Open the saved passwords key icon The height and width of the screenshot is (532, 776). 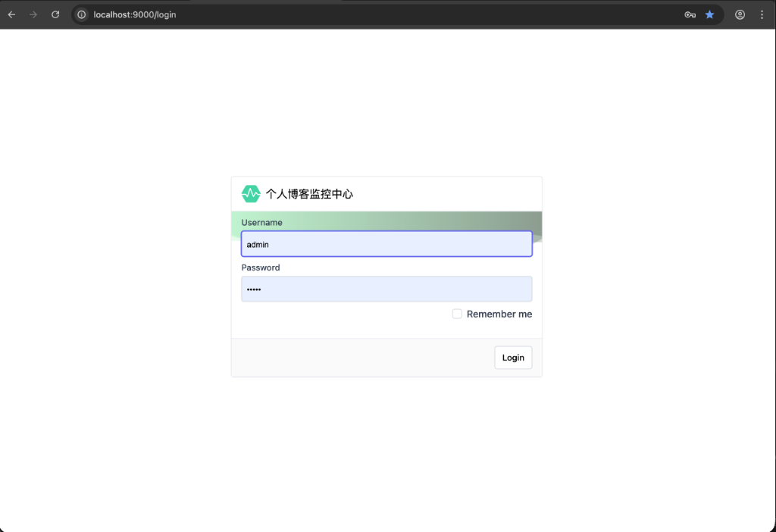tap(690, 14)
